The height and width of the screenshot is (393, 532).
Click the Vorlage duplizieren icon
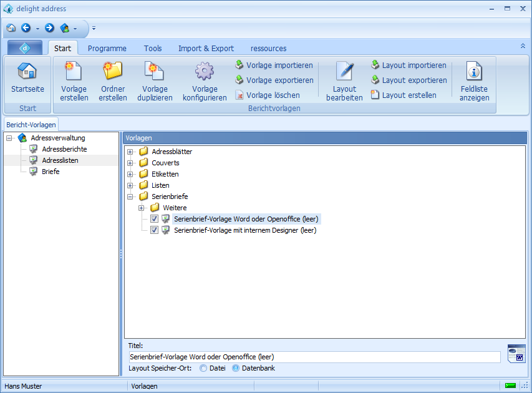click(155, 71)
